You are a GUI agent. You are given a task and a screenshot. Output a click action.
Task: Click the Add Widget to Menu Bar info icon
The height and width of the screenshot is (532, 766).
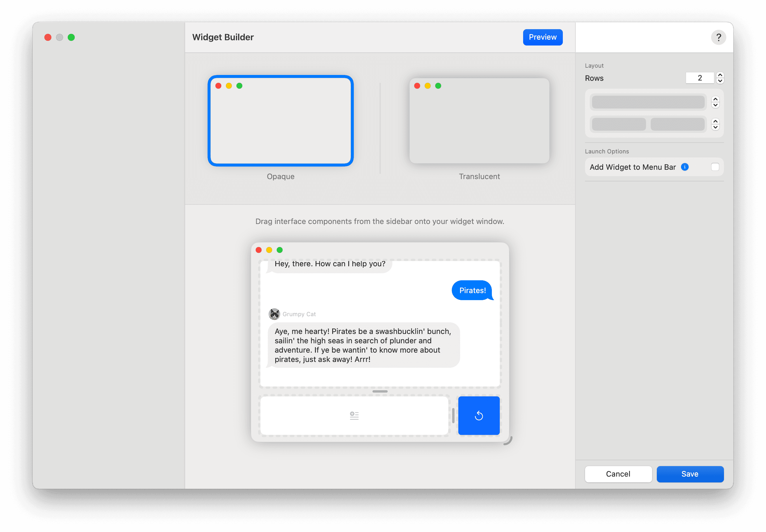point(685,167)
